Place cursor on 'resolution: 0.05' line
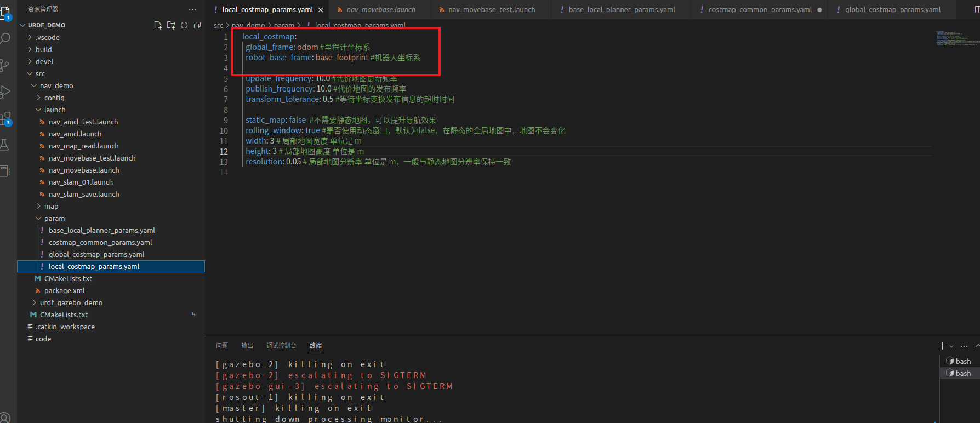This screenshot has width=980, height=423. point(378,162)
